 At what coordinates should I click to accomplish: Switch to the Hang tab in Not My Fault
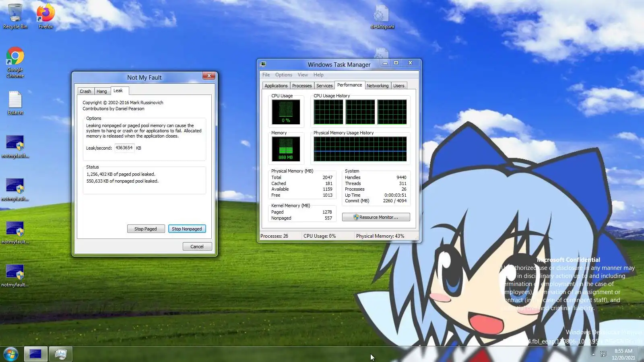click(102, 91)
